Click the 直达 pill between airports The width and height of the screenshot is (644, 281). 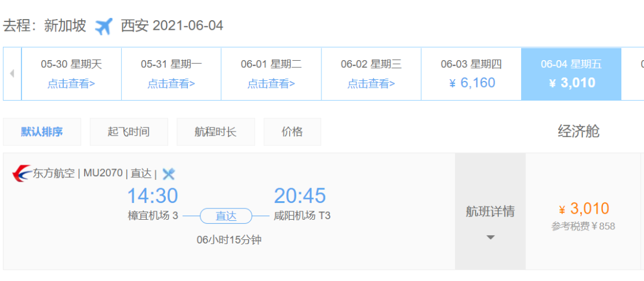coord(226,216)
